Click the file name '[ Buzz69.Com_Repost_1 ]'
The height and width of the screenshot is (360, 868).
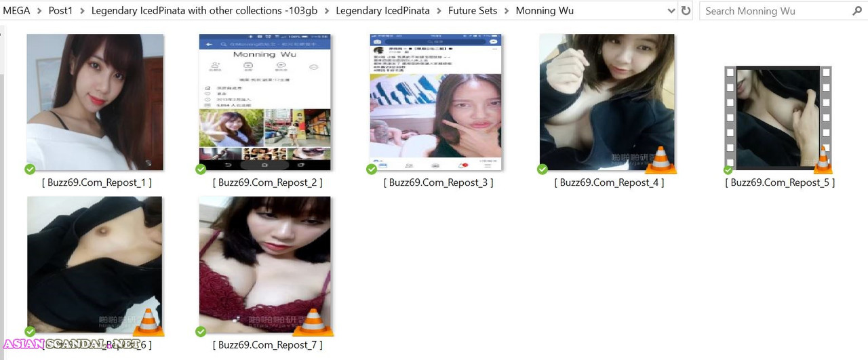click(x=96, y=182)
